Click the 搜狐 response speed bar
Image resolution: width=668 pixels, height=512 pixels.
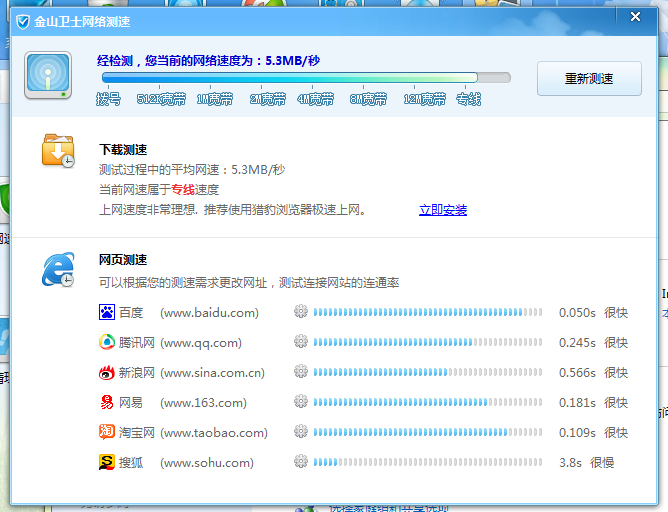click(428, 462)
